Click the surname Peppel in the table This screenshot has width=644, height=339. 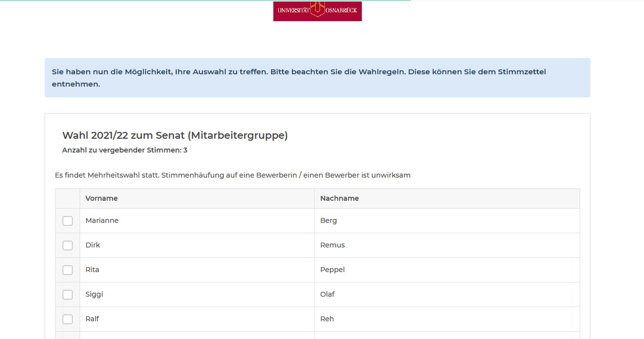pos(332,269)
